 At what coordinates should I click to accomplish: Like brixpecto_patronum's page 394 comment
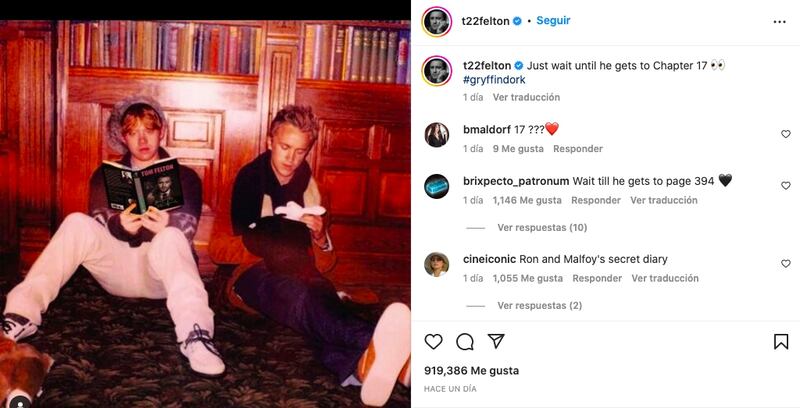tap(786, 186)
